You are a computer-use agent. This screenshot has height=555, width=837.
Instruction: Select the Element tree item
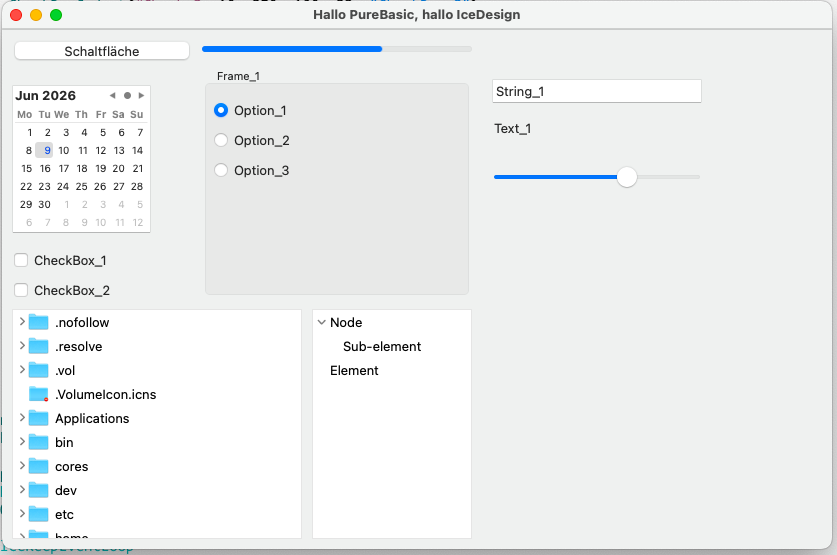pos(354,370)
